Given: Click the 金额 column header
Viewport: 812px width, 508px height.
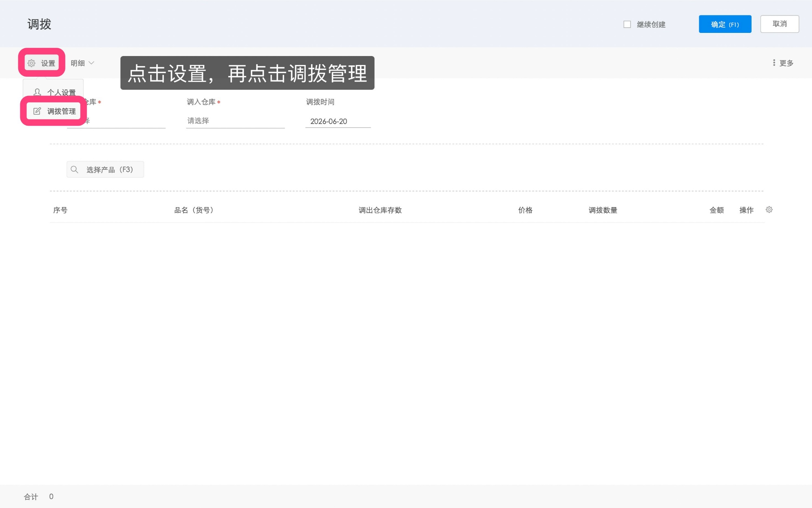Looking at the screenshot, I should [x=717, y=210].
